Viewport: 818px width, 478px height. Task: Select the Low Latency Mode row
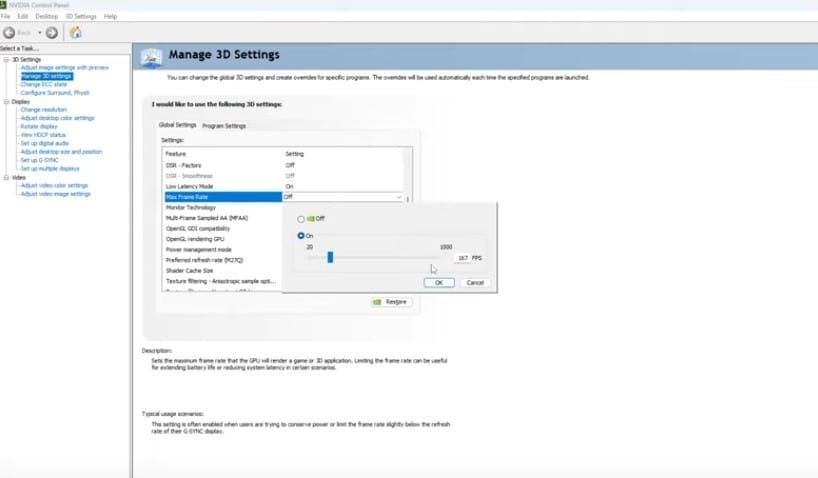coord(284,186)
